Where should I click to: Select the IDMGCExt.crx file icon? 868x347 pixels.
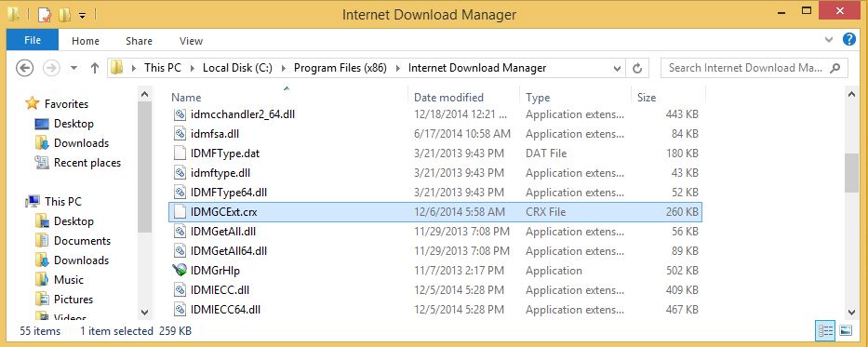[179, 212]
